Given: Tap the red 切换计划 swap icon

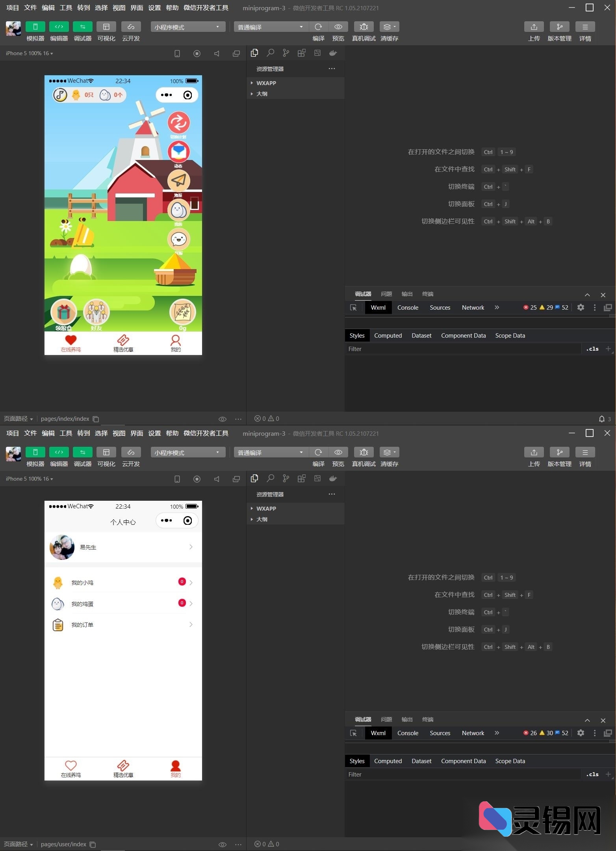Looking at the screenshot, I should [179, 123].
